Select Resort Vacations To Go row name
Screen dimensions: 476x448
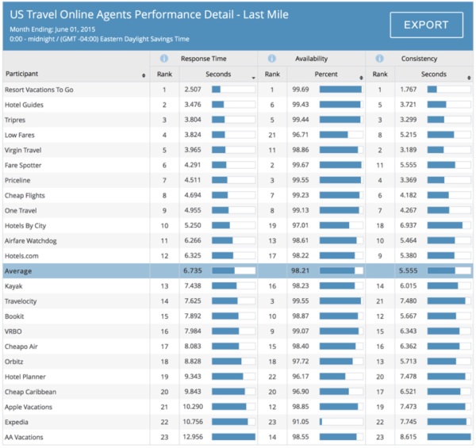39,90
